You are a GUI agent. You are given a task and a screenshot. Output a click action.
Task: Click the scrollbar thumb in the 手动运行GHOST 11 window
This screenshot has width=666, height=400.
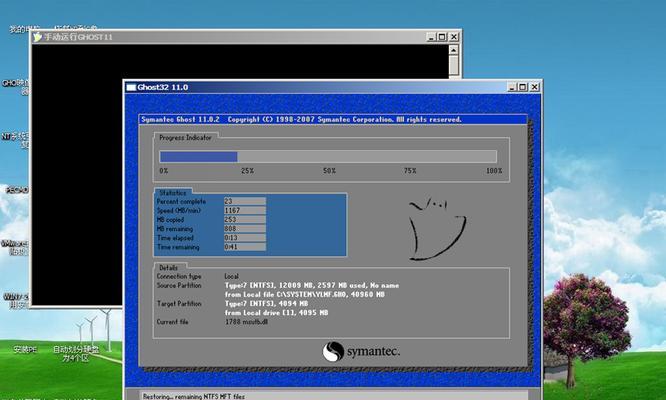click(x=454, y=65)
